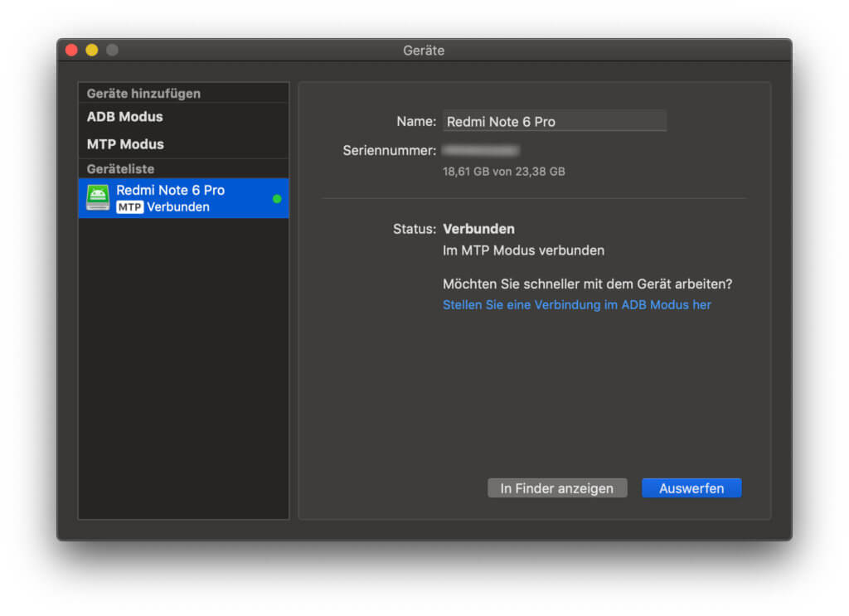Eject the device using Auswerfen

(x=691, y=487)
